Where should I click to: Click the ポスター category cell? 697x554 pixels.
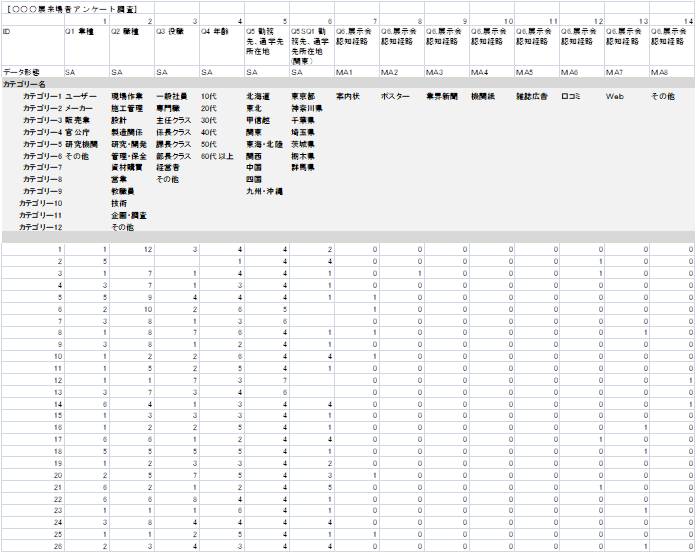point(396,97)
